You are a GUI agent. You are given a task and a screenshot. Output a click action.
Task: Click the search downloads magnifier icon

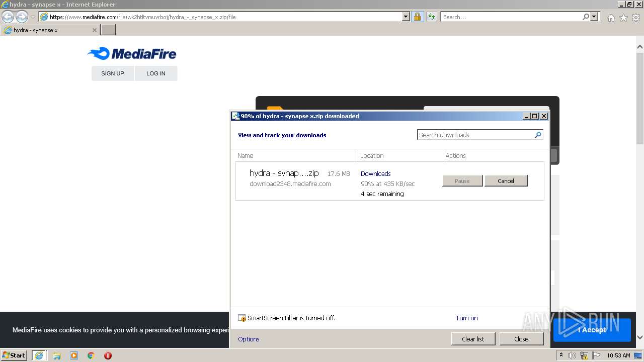[538, 135]
